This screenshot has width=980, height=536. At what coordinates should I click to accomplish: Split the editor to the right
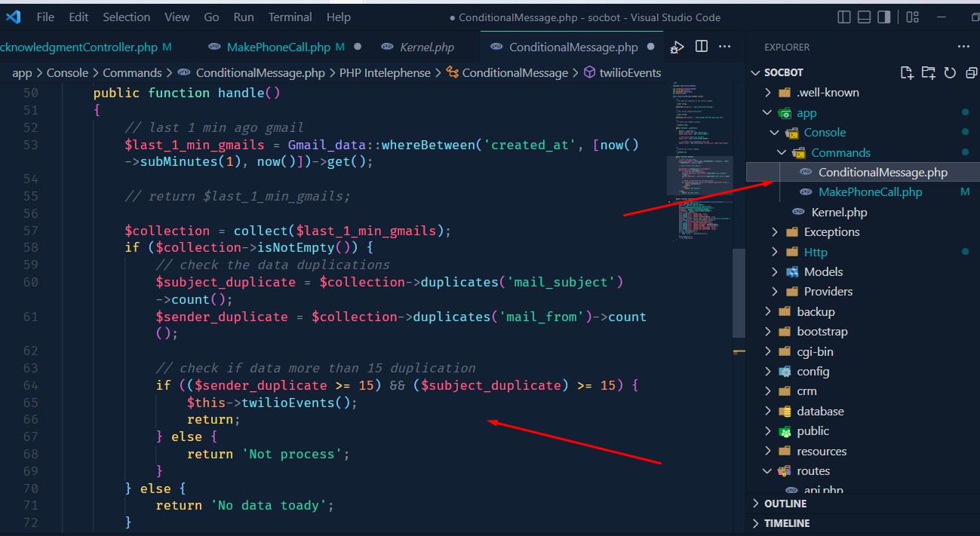tap(702, 47)
